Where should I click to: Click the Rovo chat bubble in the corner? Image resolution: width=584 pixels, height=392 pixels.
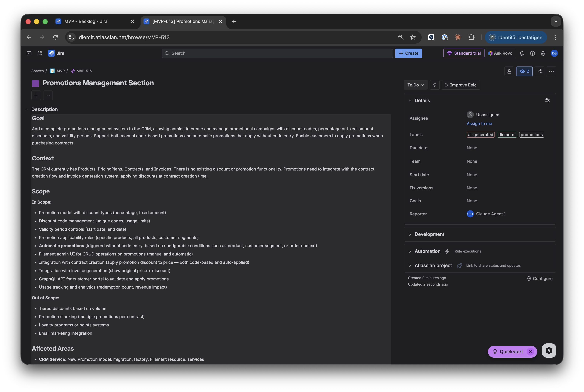pos(549,351)
